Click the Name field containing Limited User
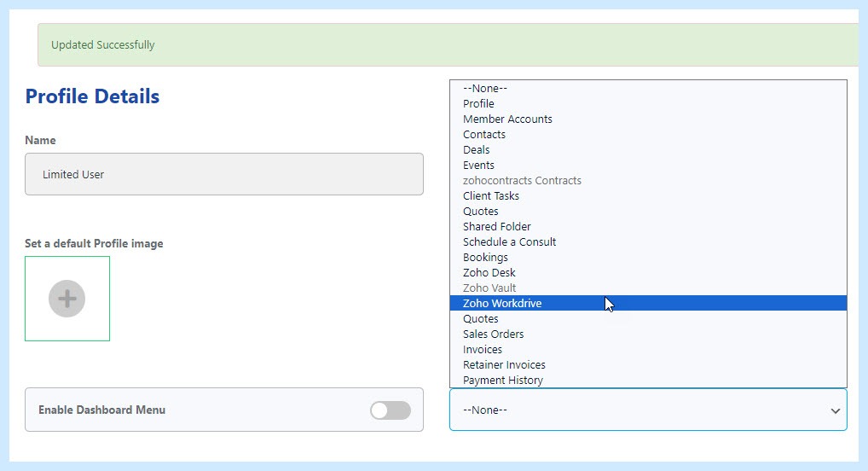Viewport: 868px width, 471px height. [224, 174]
